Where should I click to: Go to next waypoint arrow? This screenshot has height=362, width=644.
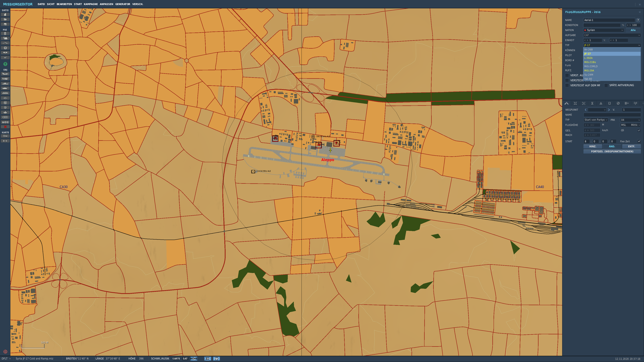tap(609, 110)
